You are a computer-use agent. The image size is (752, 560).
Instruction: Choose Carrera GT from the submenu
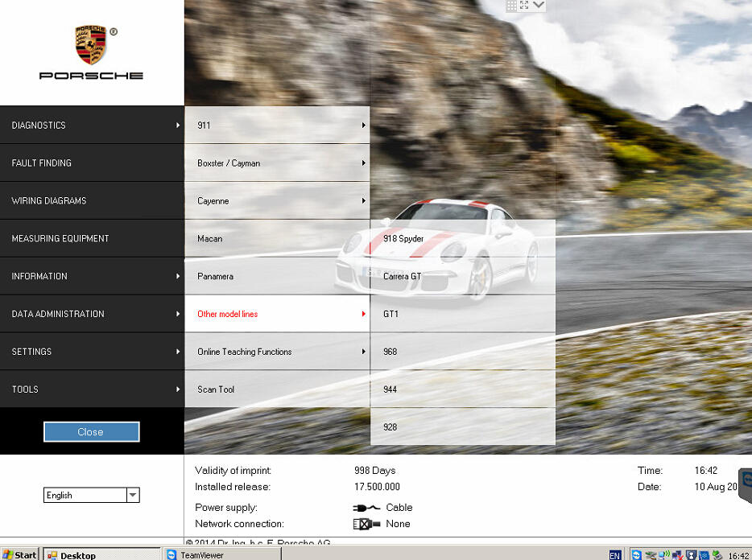(462, 277)
